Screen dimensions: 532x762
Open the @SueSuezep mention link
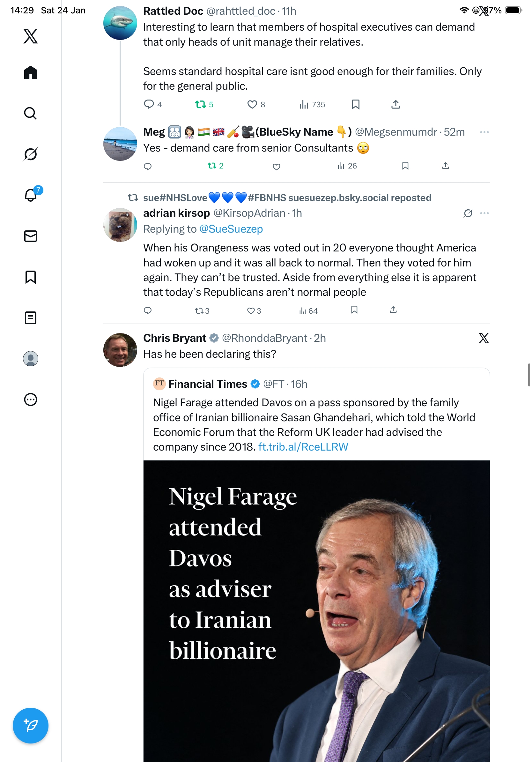(x=231, y=229)
